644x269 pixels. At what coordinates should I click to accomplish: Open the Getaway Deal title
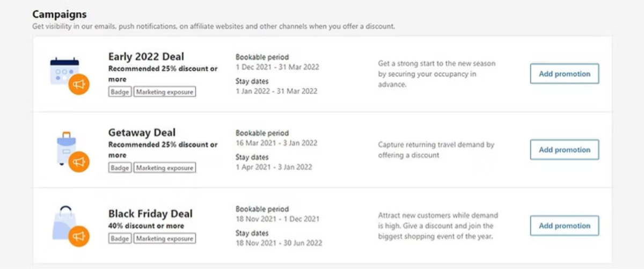click(142, 133)
